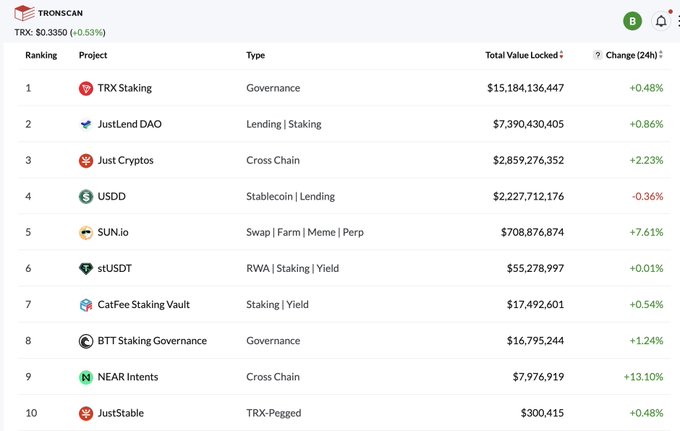
Task: Click Swap | Farm | Meme | Perp type
Action: click(305, 232)
